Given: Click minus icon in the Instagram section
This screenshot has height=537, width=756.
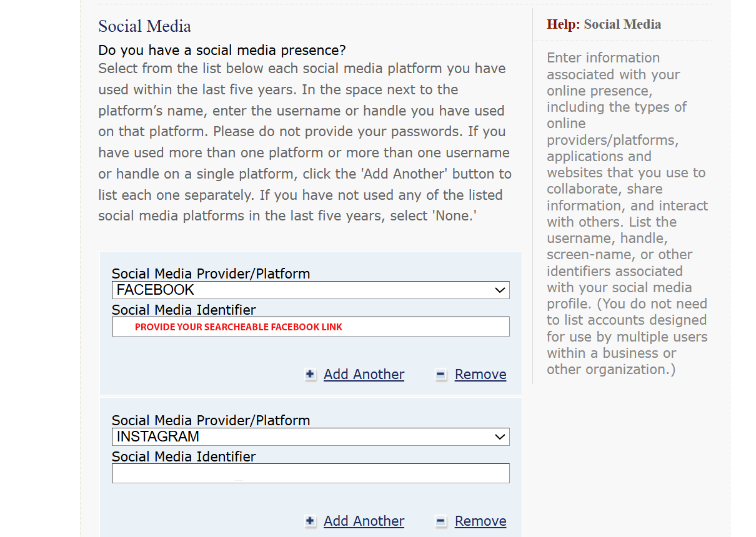Looking at the screenshot, I should tap(441, 521).
